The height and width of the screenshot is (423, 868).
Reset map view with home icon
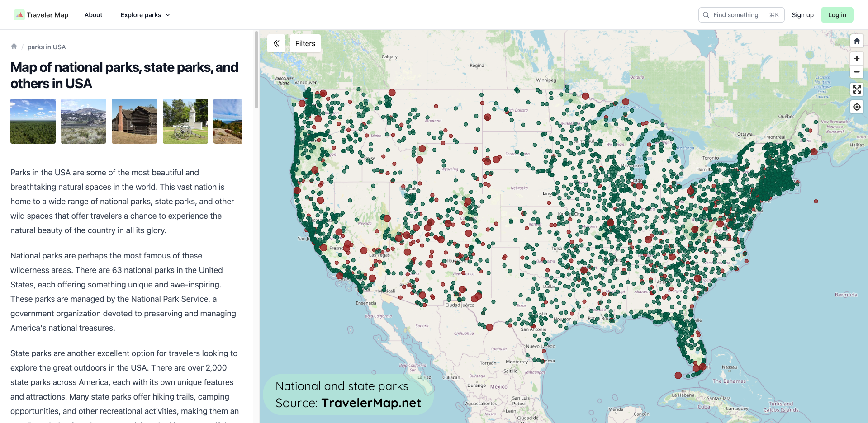click(857, 41)
